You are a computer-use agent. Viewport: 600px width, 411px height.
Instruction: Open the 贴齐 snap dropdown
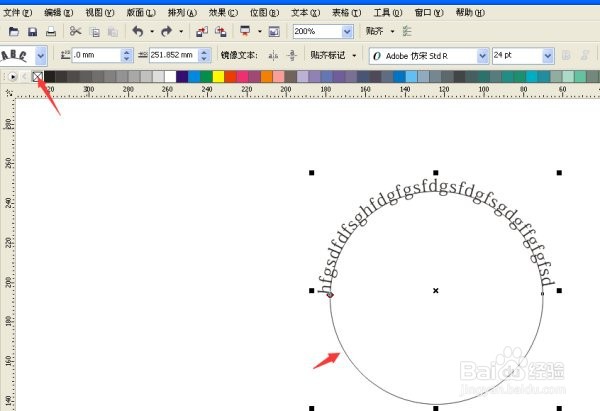[x=392, y=32]
